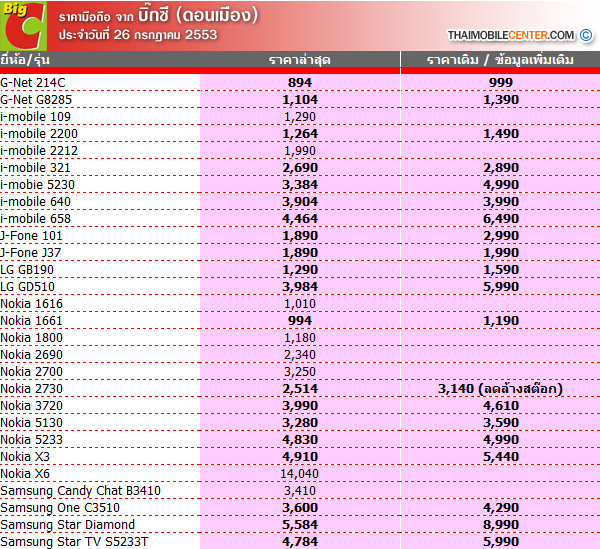
Task: Select the G-Net 214C row name
Action: point(33,83)
